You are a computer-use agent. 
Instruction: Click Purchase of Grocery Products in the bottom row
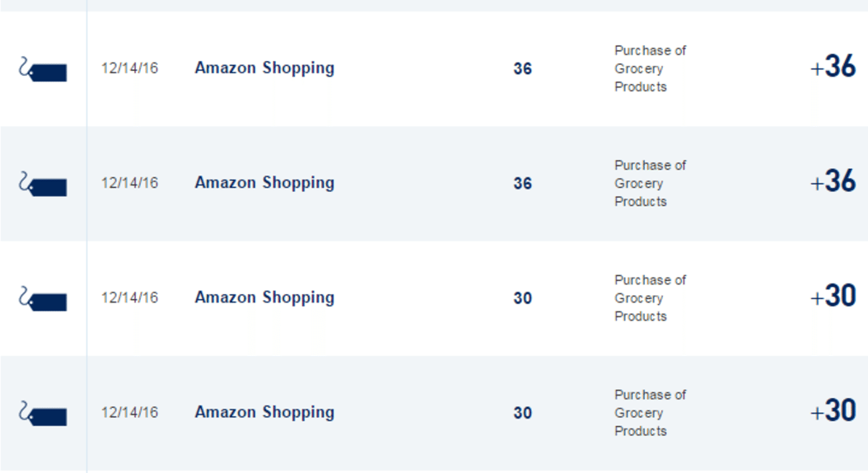[x=651, y=413]
